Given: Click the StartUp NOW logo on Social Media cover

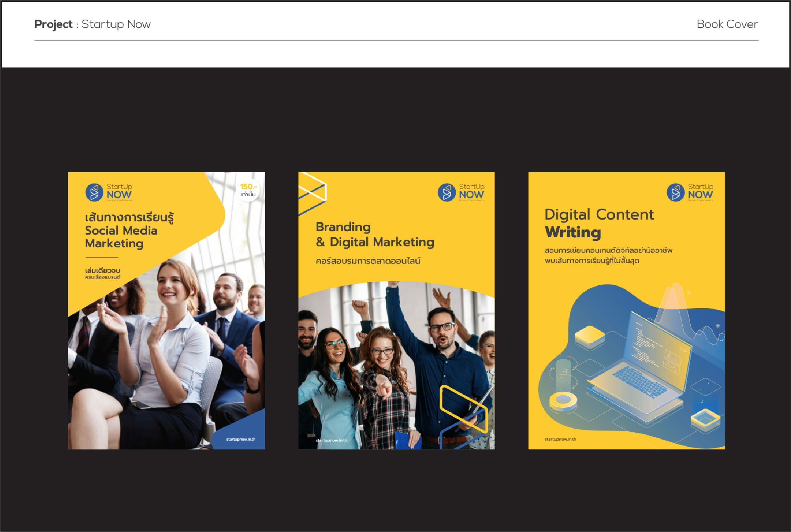Looking at the screenshot, I should point(109,192).
